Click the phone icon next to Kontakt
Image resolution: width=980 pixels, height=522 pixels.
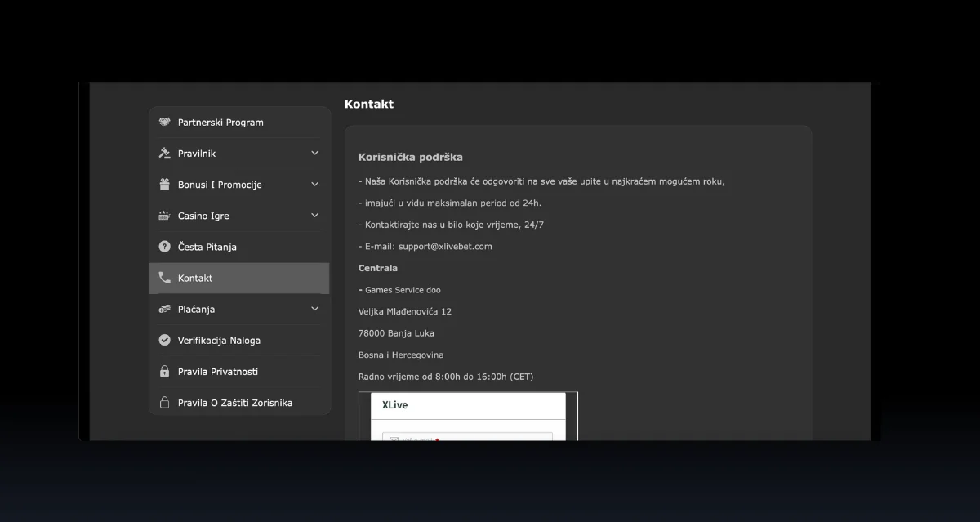tap(164, 278)
